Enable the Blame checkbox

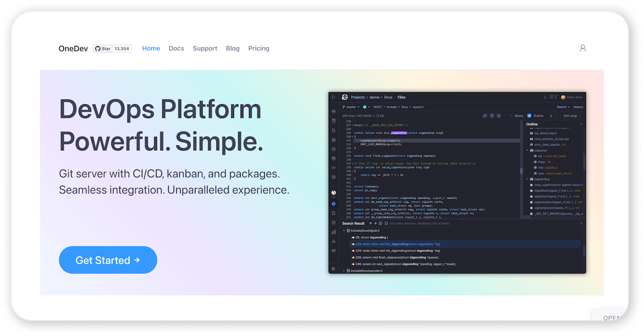511,115
